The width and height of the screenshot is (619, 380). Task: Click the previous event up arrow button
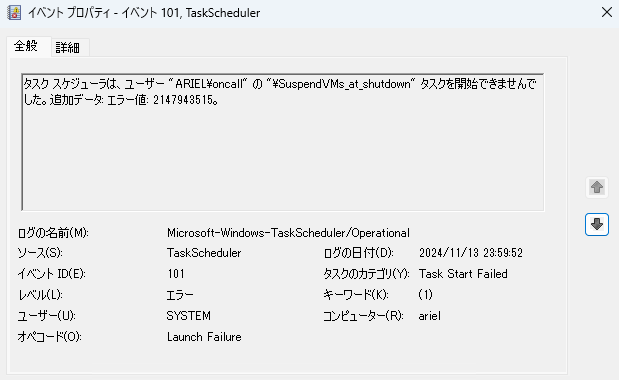[596, 187]
